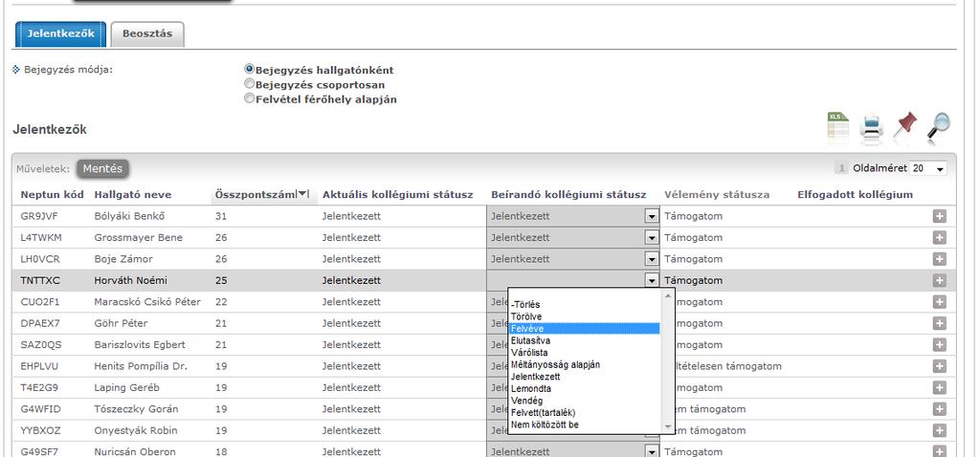Select Neptun code YYBXOZ cell

click(41, 430)
